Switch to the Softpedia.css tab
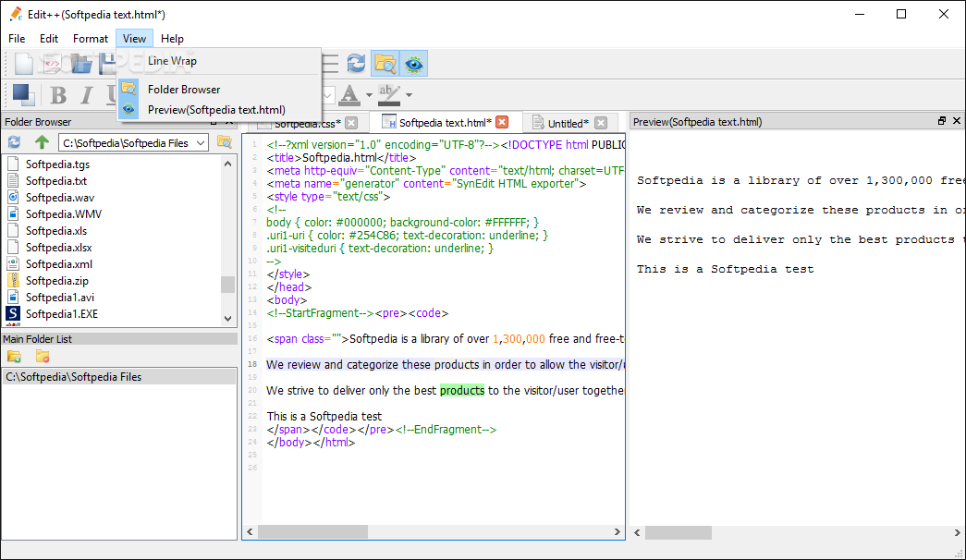 (307, 123)
